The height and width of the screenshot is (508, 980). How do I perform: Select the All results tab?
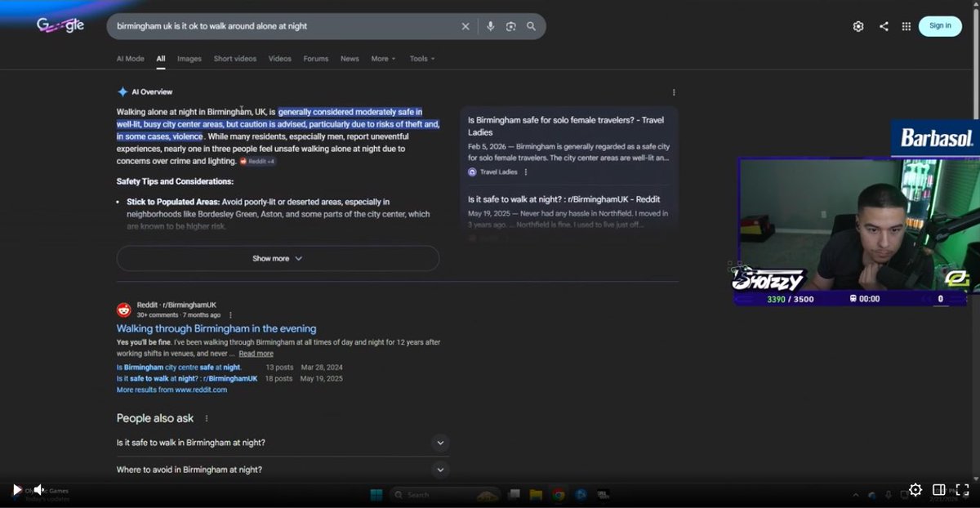pyautogui.click(x=161, y=59)
